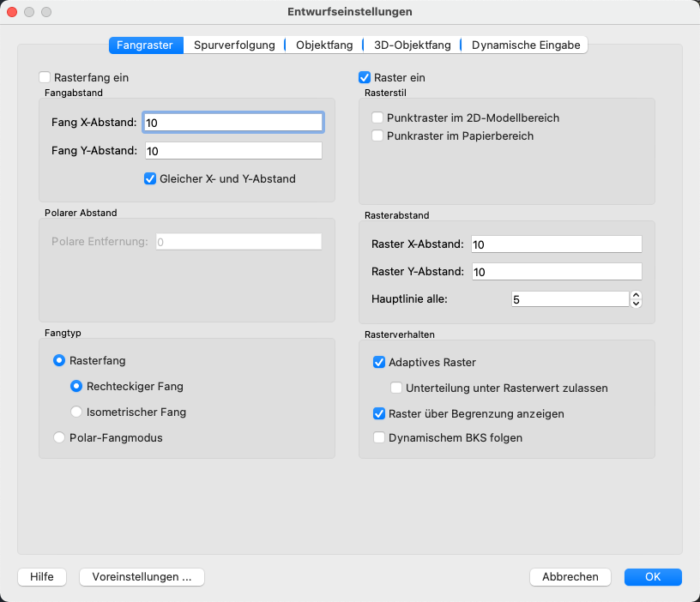Open the Hilfe help button
The height and width of the screenshot is (602, 700).
click(42, 577)
